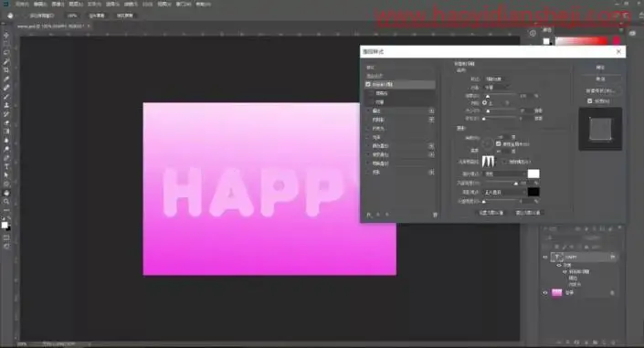Open the Filter menu
Screen dimensions: 644x348
pyautogui.click(x=131, y=4)
